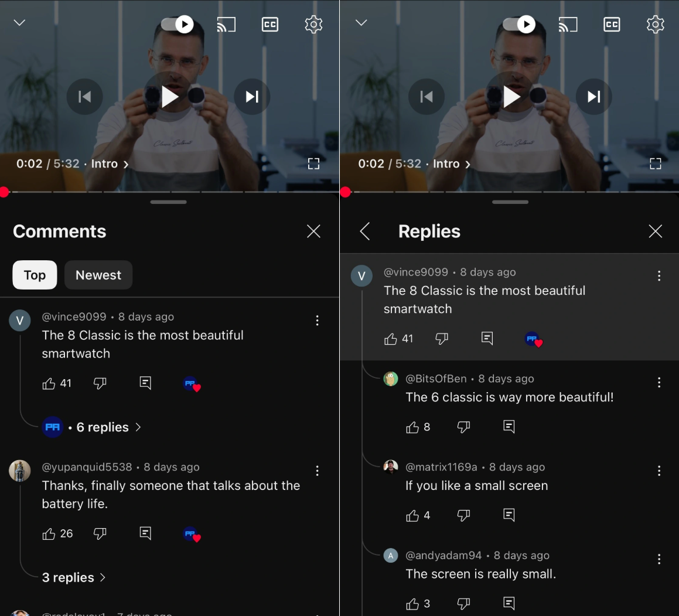Reply to @BitsOfBen's comment
The width and height of the screenshot is (679, 616).
509,427
